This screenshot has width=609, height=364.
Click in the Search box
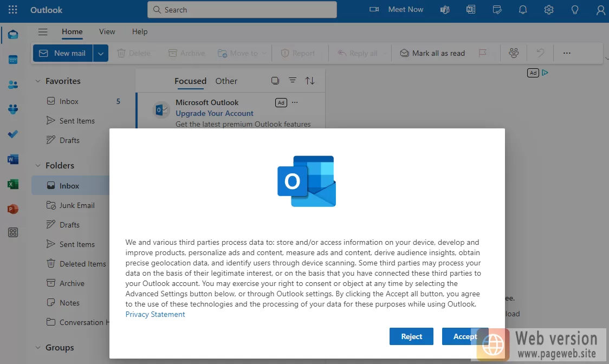click(x=242, y=10)
